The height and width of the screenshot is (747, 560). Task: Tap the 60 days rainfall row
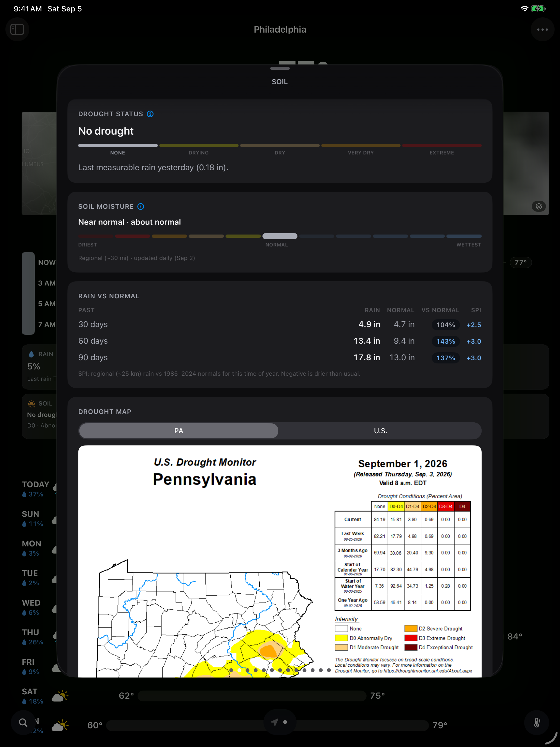click(280, 341)
